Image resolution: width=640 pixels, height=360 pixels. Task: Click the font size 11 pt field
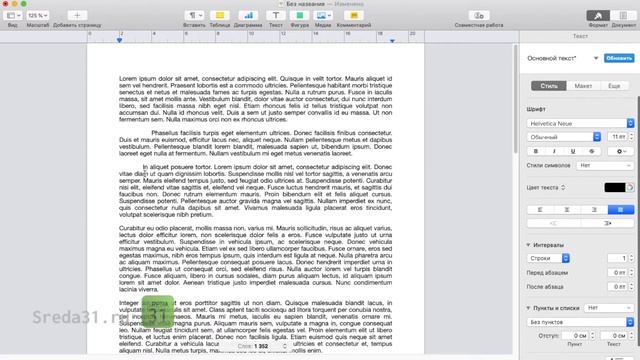point(617,137)
